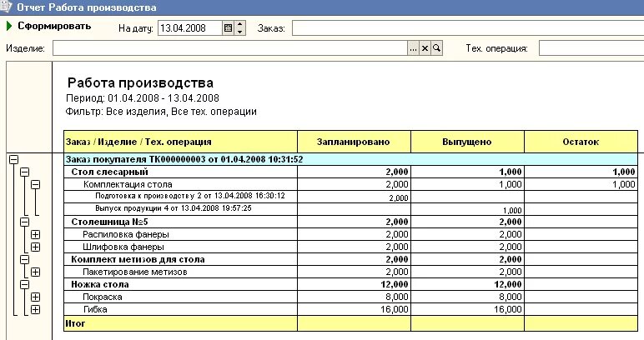Expand the Шлифовка фанеры row
This screenshot has width=644, height=340.
tap(36, 247)
